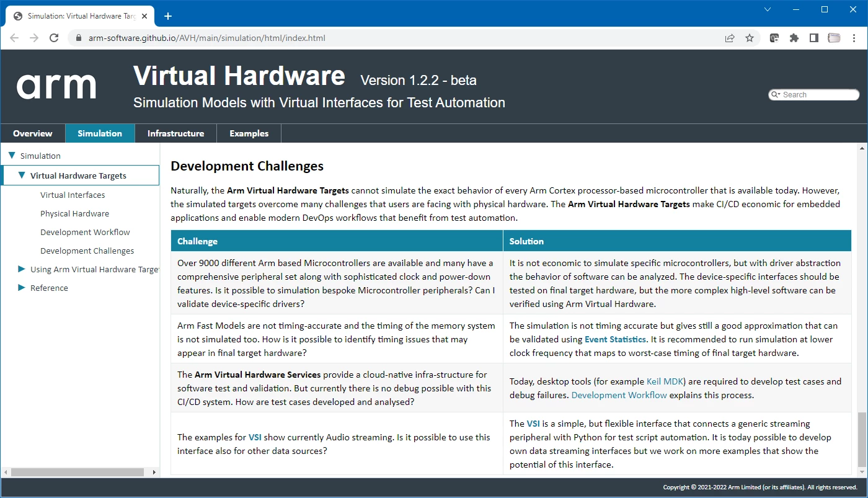Click the lock icon in address bar

[78, 38]
